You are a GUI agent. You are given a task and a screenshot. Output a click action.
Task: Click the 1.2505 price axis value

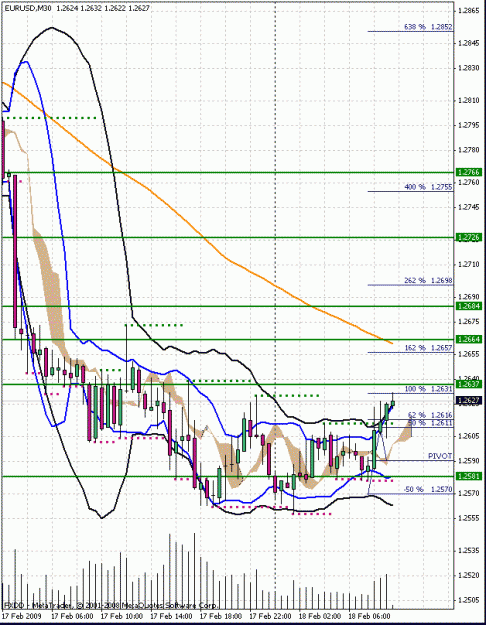pyautogui.click(x=469, y=600)
